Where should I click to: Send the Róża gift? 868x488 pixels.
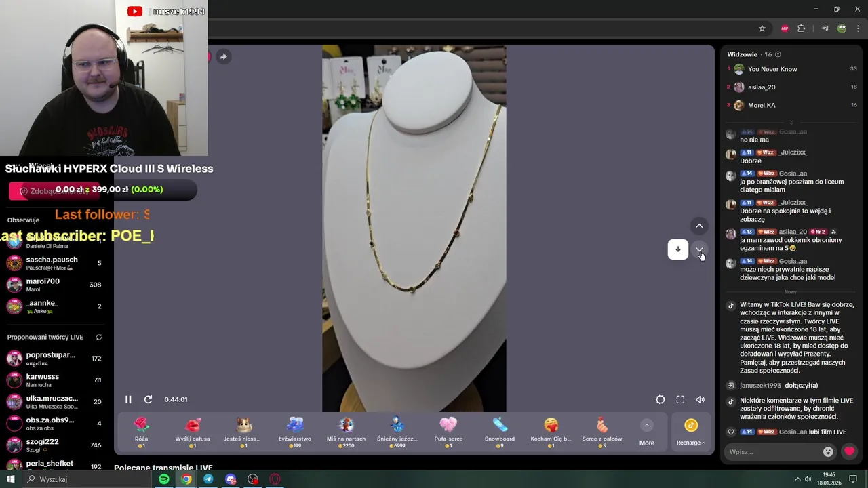point(141,432)
